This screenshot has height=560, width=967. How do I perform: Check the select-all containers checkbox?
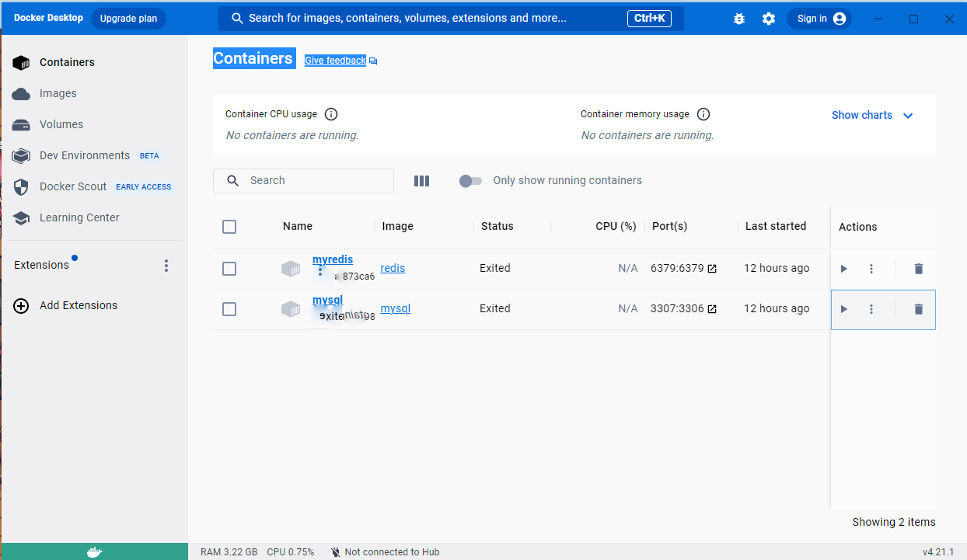point(229,227)
